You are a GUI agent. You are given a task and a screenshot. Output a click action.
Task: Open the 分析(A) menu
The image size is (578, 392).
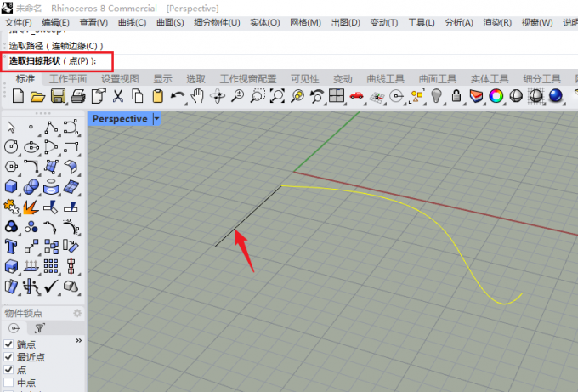click(x=459, y=23)
